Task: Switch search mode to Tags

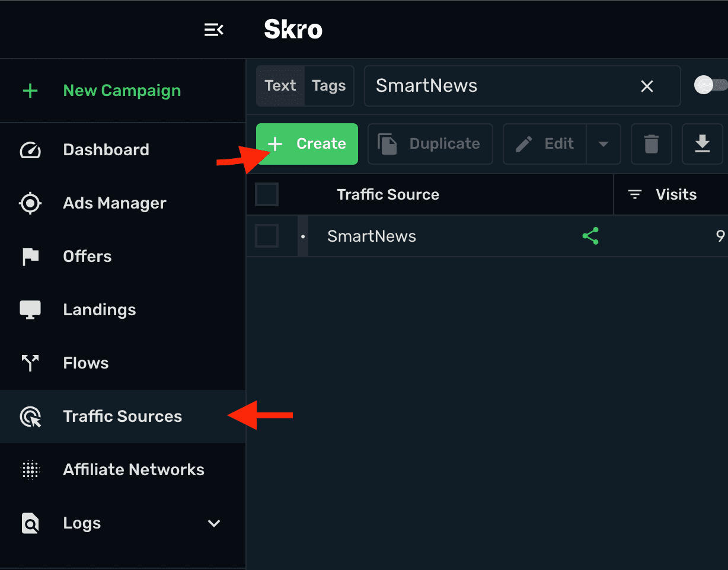Action: click(x=329, y=86)
